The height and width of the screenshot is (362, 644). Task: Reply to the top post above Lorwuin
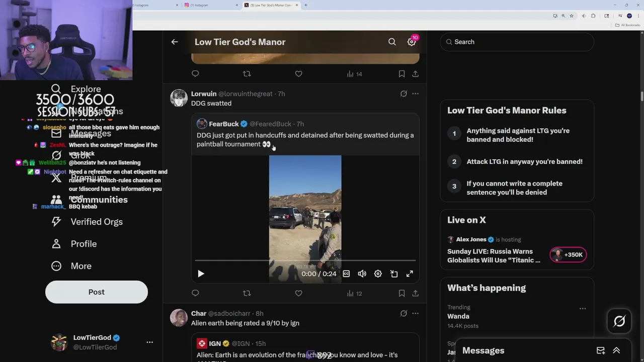coord(195,74)
